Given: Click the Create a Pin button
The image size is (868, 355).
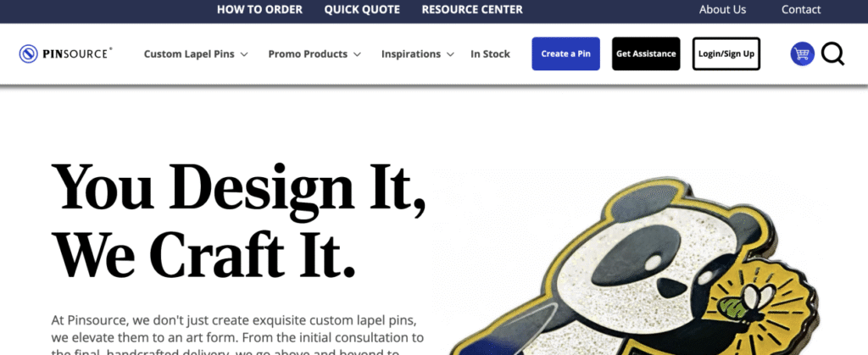Looking at the screenshot, I should 565,53.
